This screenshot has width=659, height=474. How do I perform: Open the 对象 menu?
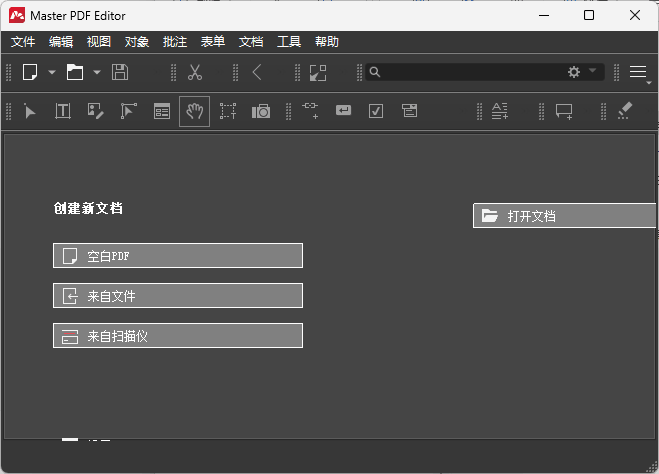tap(137, 42)
